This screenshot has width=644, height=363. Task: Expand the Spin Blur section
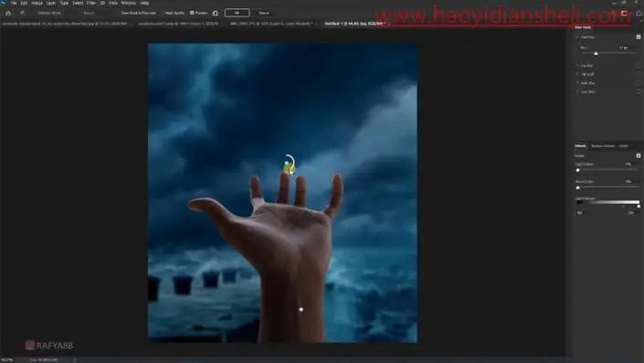pyautogui.click(x=577, y=91)
